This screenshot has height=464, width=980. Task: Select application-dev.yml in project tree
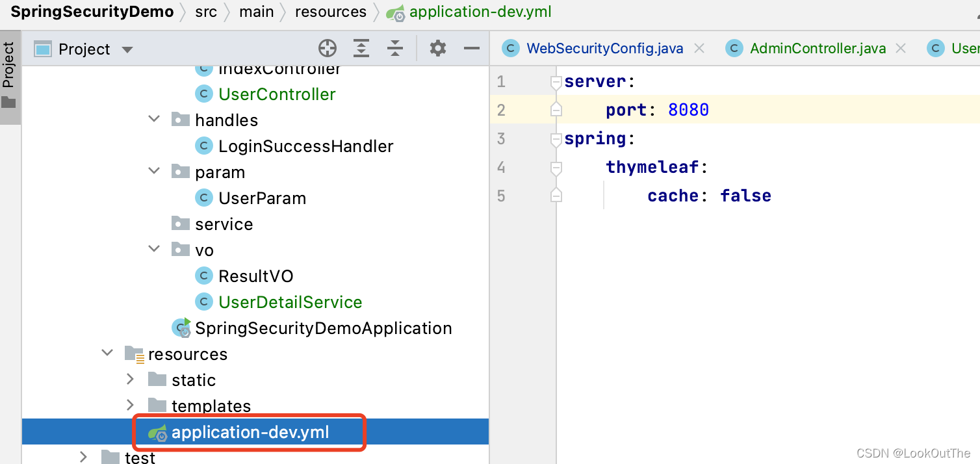tap(250, 432)
